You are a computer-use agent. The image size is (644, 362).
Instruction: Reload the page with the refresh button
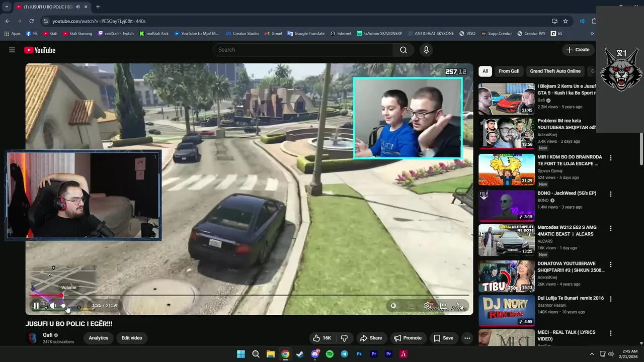31,21
